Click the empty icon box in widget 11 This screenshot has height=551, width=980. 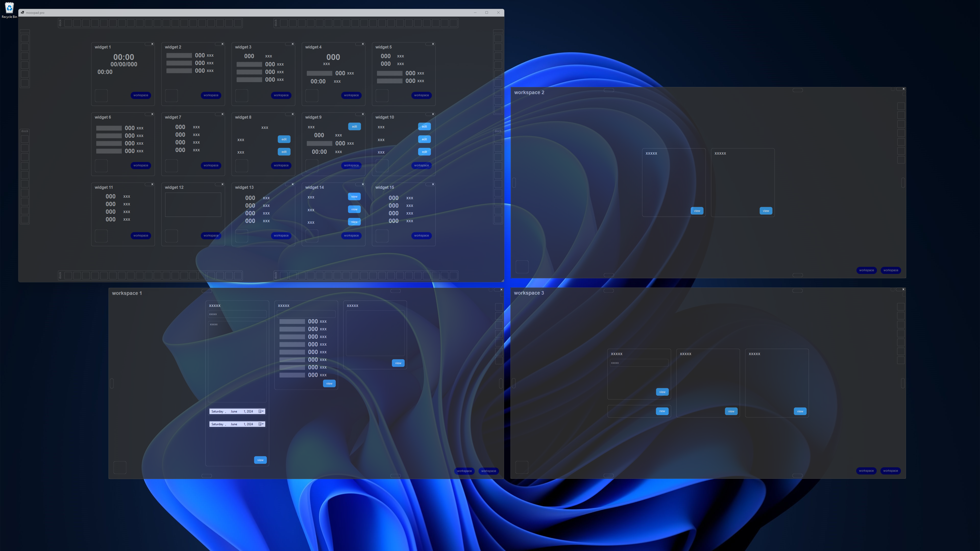(101, 236)
